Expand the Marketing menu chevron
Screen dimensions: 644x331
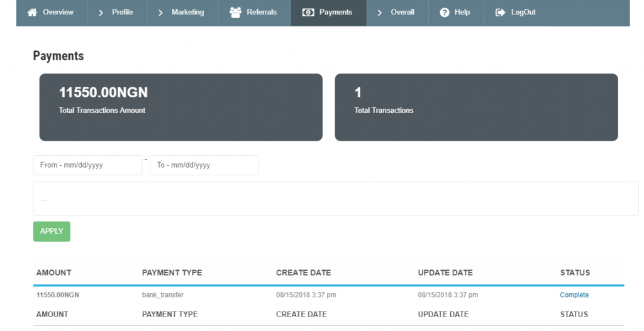point(161,13)
